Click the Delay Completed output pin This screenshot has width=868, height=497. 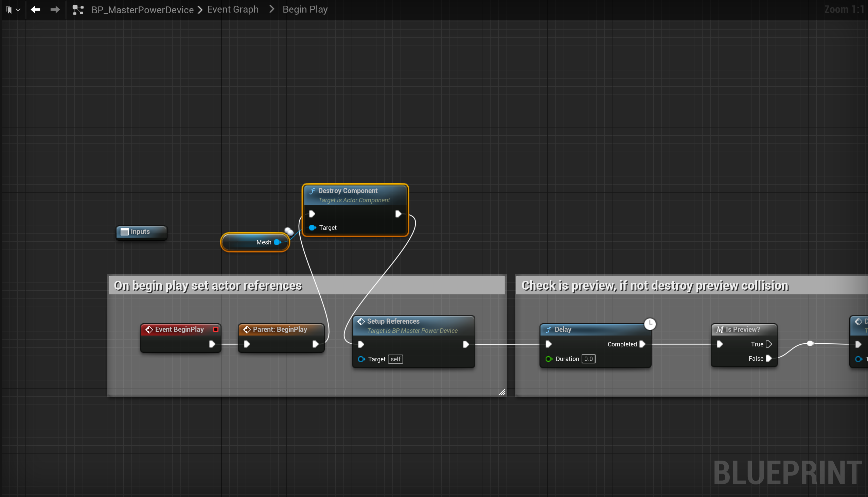click(642, 344)
